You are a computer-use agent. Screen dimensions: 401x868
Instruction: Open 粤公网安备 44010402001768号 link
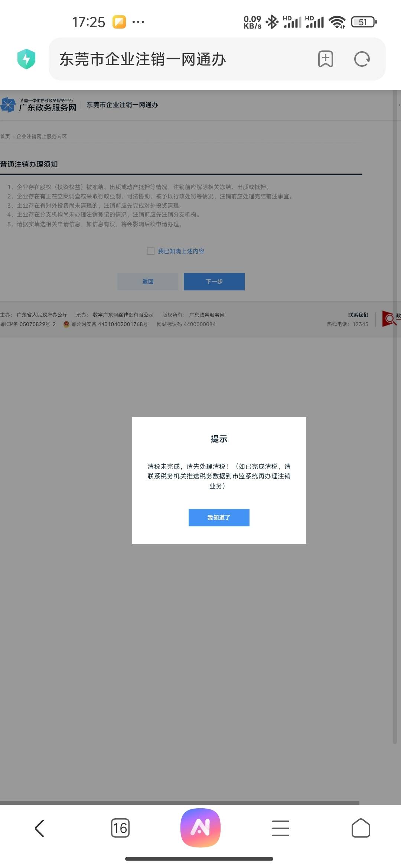(109, 324)
